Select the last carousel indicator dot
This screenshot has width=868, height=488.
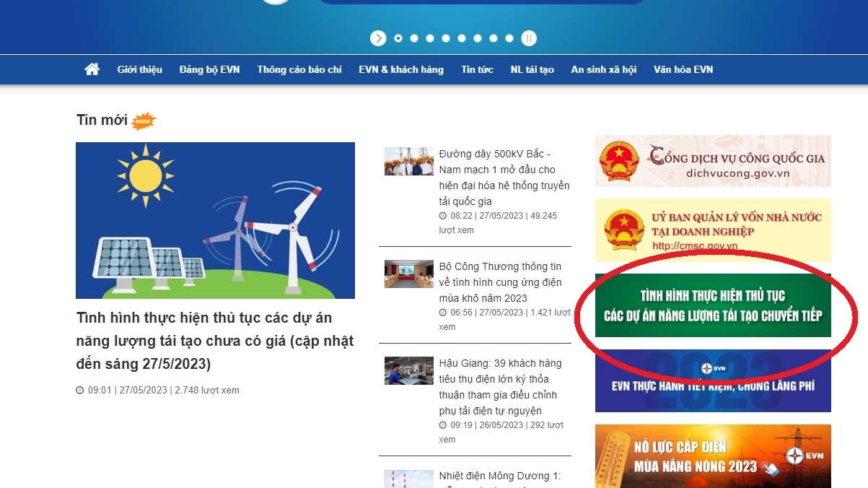click(509, 38)
